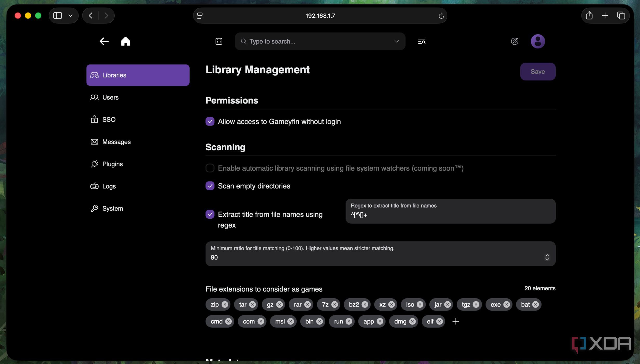
Task: Add a new file extension with plus
Action: click(456, 321)
